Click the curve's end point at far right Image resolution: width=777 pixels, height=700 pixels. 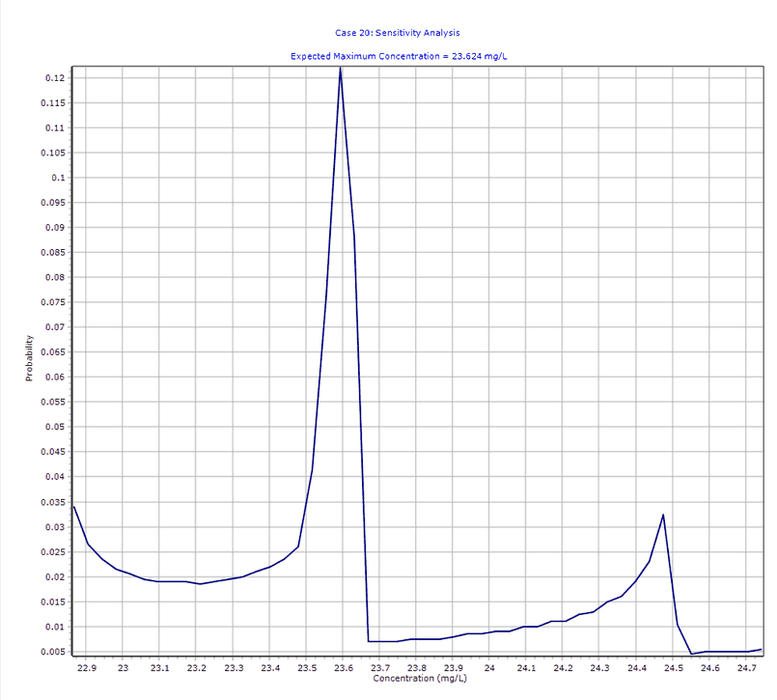point(762,649)
